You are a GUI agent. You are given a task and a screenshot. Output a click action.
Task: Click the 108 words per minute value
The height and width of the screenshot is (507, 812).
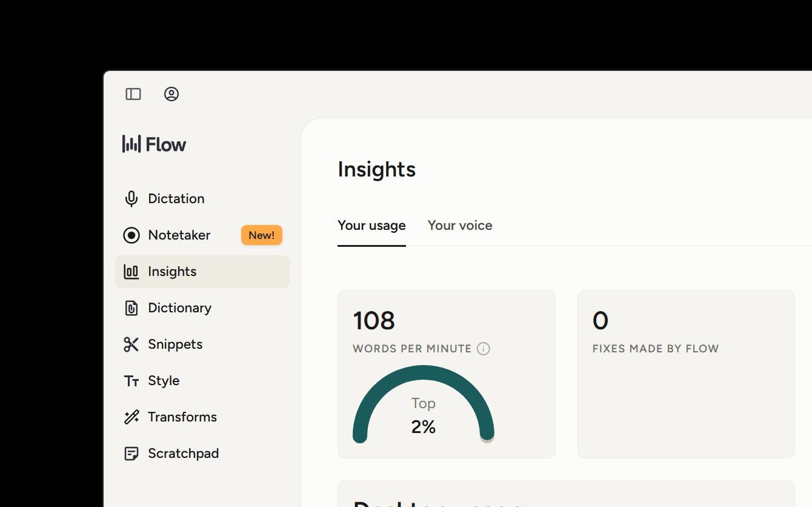[374, 321]
